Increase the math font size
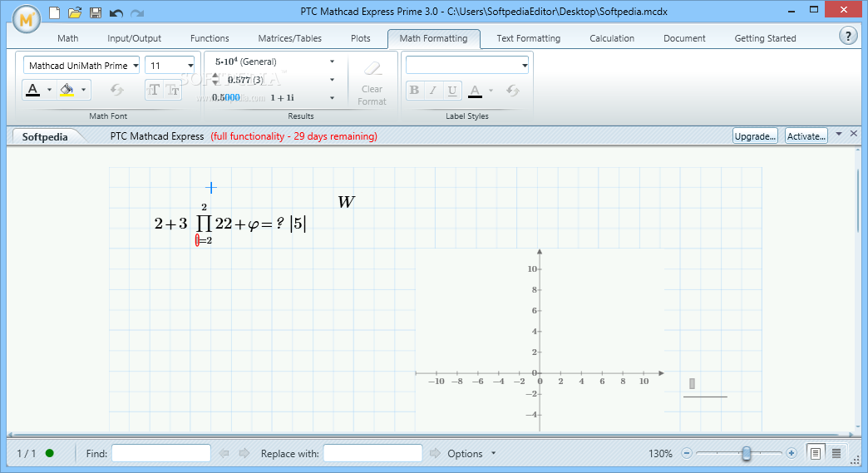 pos(153,90)
